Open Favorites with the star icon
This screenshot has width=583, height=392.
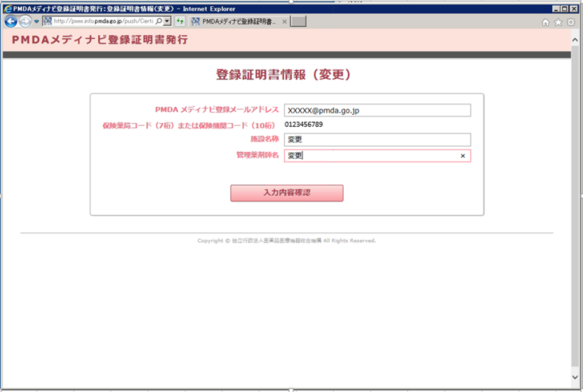pos(558,22)
